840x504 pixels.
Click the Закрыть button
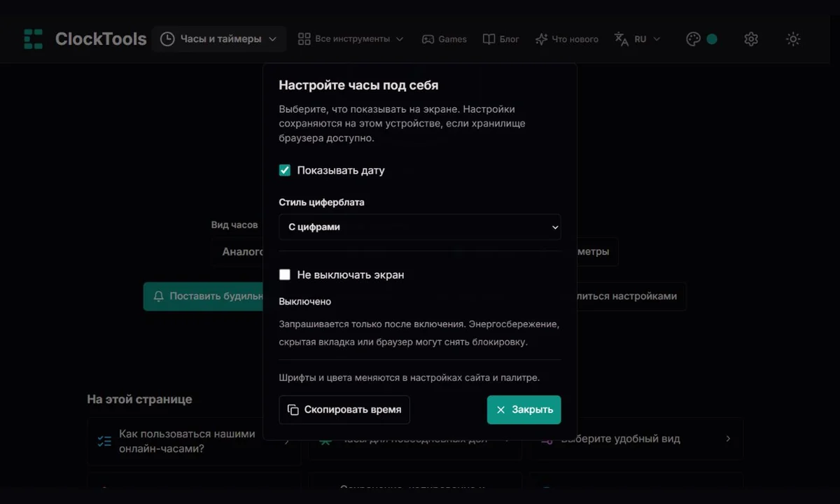524,409
